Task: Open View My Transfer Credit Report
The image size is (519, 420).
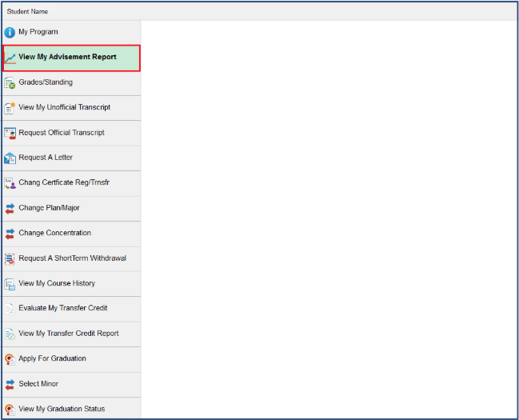Action: 68,334
